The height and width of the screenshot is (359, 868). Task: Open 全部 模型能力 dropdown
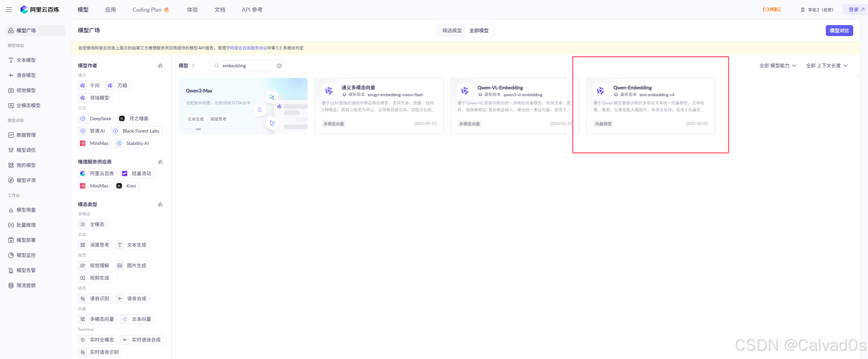[x=778, y=66]
